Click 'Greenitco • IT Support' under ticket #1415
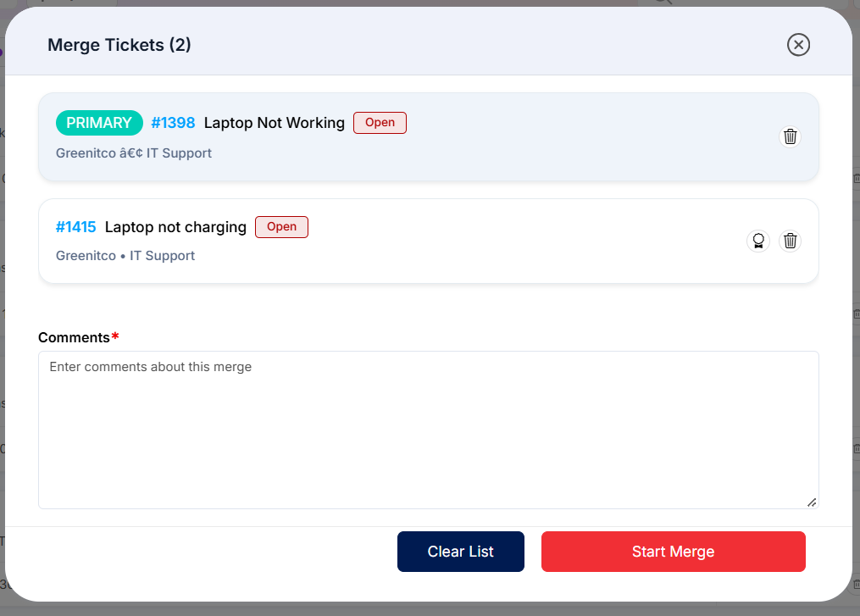 coord(125,256)
